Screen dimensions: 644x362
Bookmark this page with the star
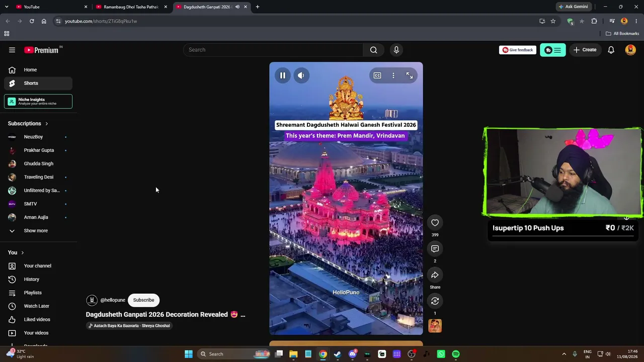tap(553, 21)
